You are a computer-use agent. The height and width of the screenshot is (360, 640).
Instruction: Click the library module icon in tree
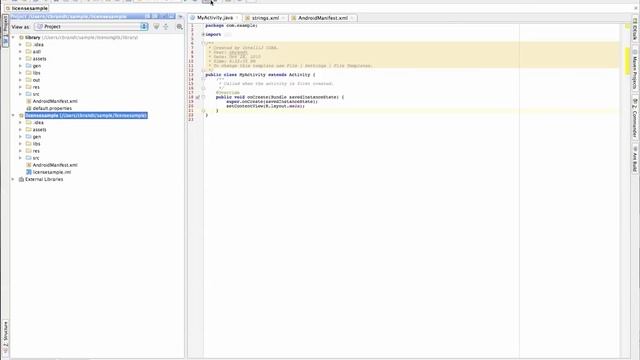coord(21,38)
